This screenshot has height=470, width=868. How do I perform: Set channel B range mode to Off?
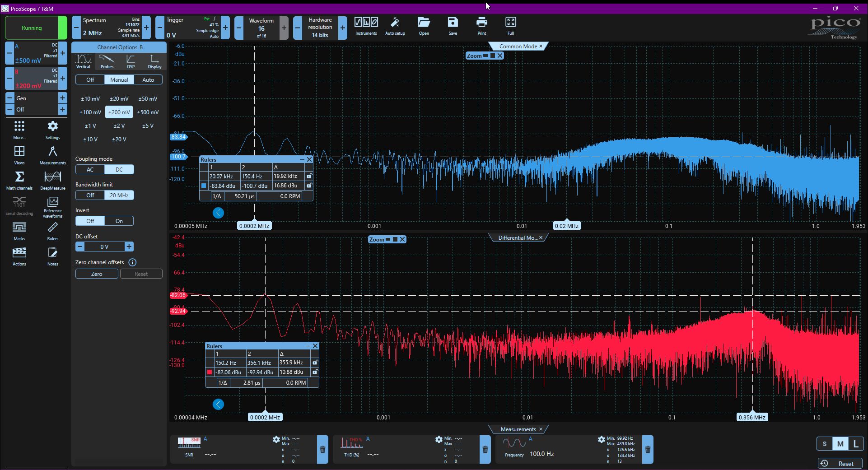click(x=90, y=80)
